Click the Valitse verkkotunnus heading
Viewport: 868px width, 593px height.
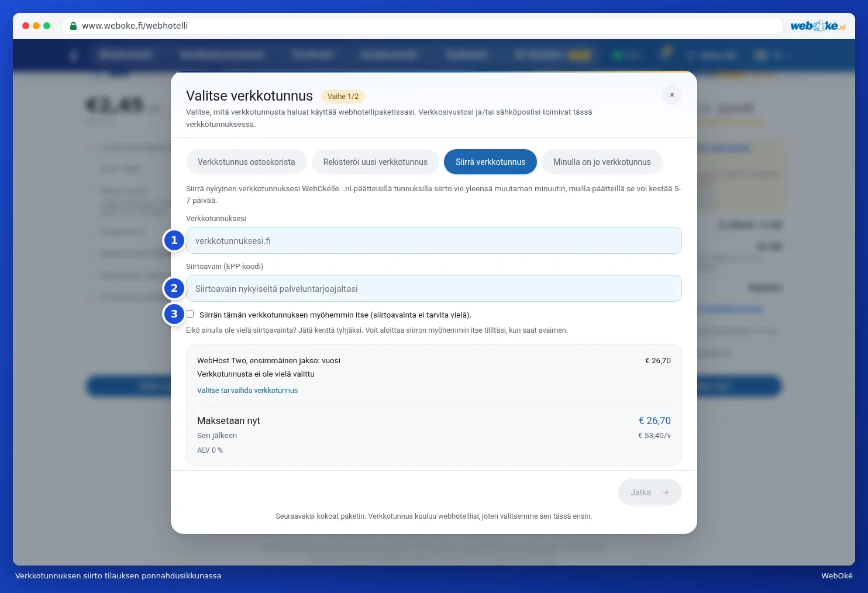(249, 96)
